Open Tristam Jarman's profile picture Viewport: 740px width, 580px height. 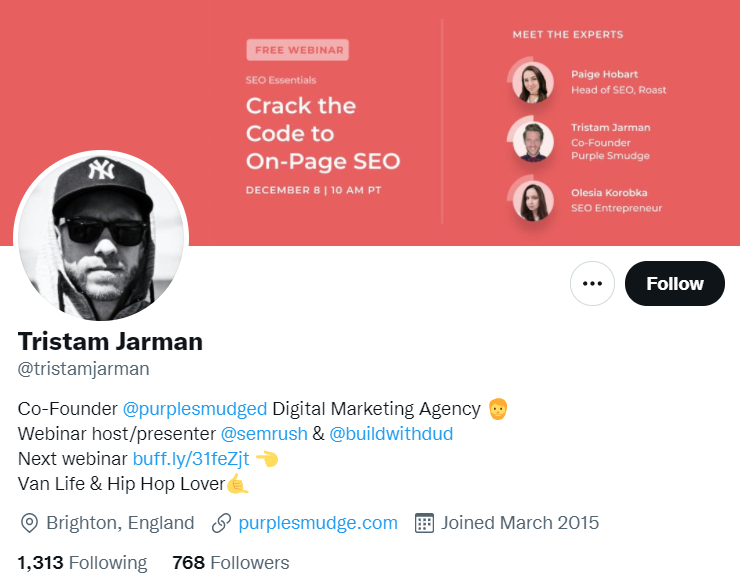(101, 237)
